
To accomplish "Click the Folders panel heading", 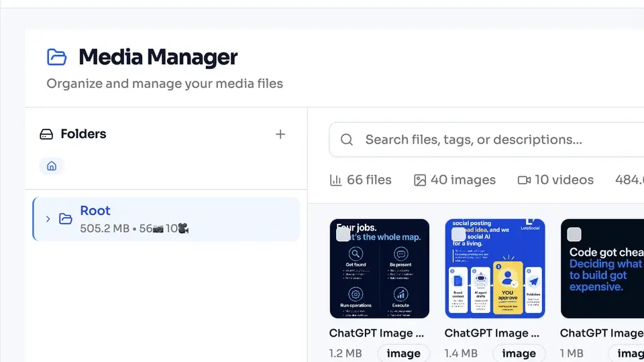I will [x=83, y=134].
